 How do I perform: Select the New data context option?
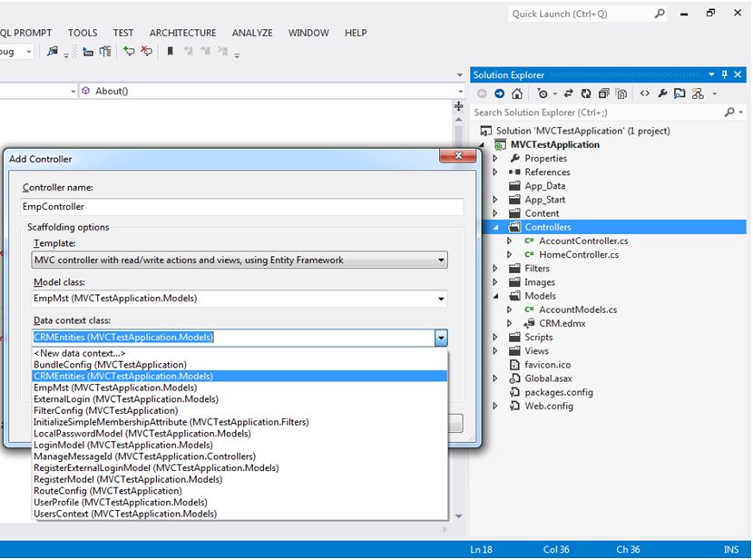[x=80, y=353]
